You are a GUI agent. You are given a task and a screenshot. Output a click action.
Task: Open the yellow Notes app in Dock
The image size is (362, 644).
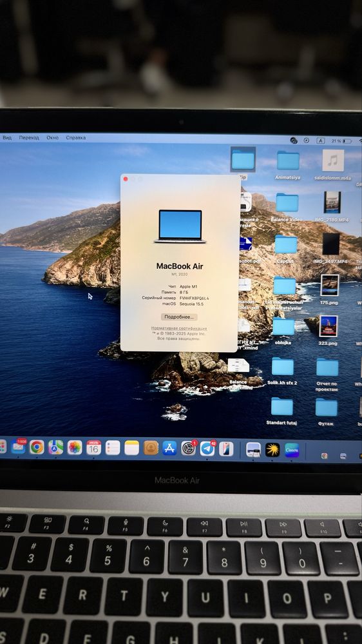[x=132, y=447]
